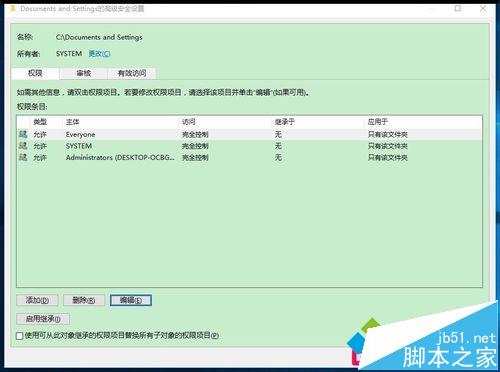This screenshot has height=372, width=500.
Task: Click the 添加 button
Action: [x=37, y=300]
